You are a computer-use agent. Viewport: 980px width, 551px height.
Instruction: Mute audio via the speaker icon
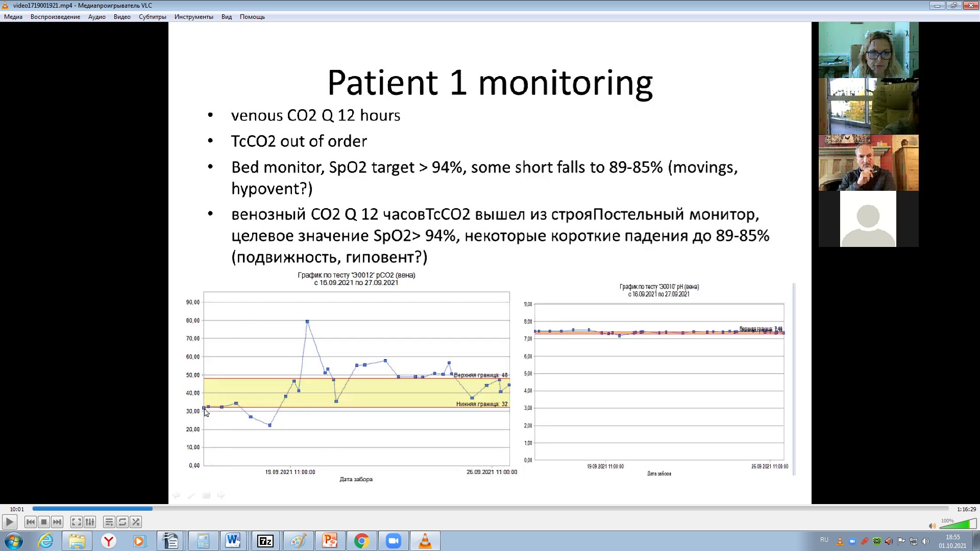tap(932, 525)
